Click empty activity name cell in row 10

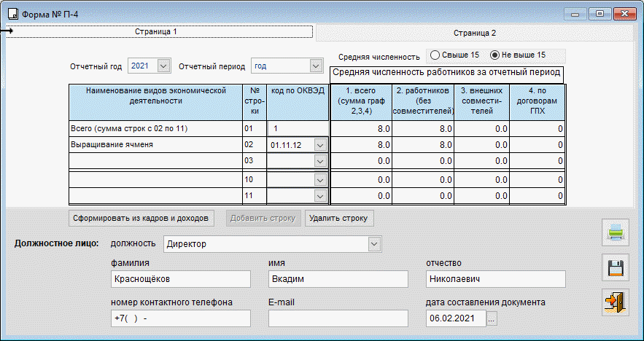[x=155, y=180]
